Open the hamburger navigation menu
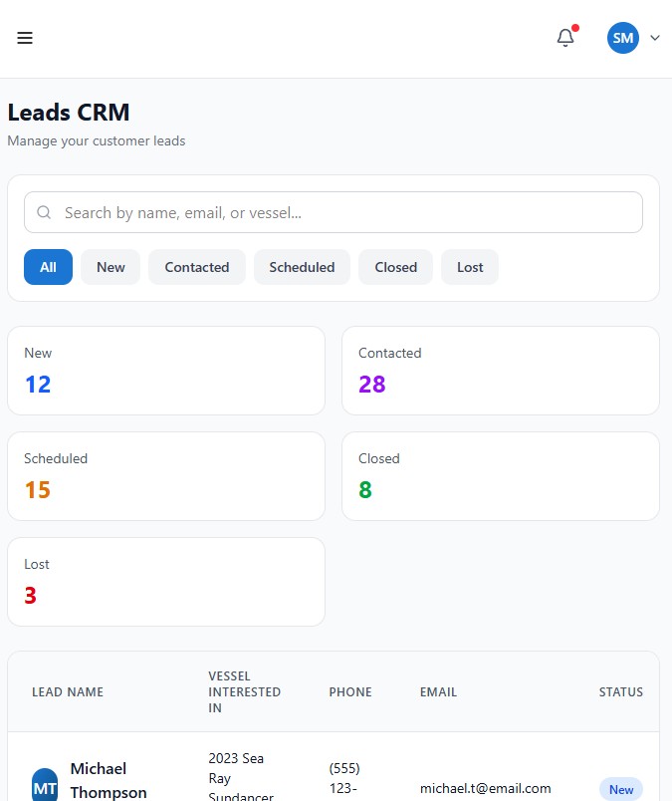This screenshot has width=672, height=801. [x=25, y=38]
